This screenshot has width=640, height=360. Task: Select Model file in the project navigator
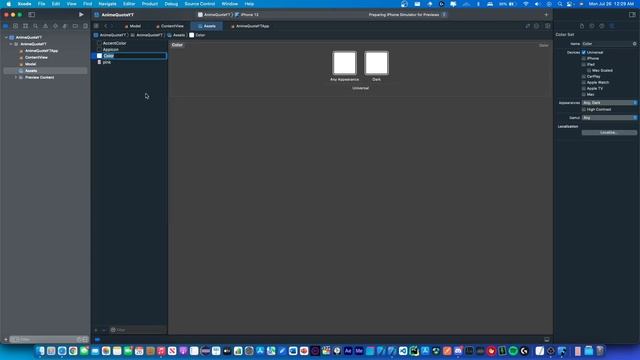31,64
